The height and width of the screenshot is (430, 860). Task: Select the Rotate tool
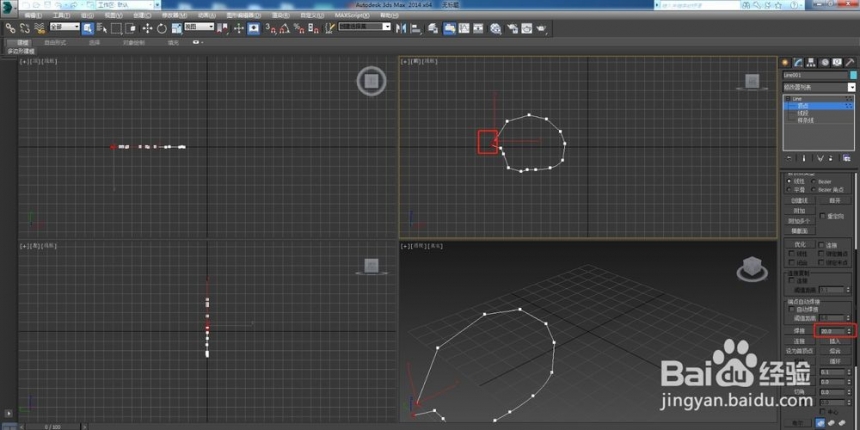click(162, 28)
